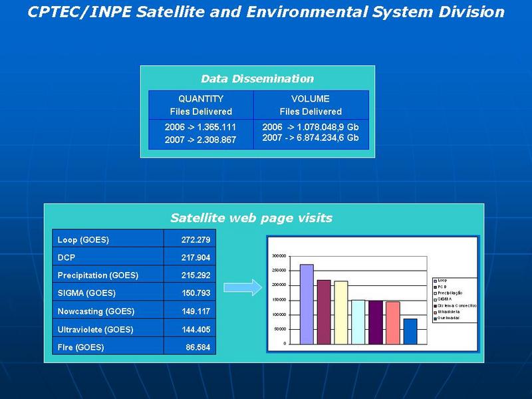Select the Loop (GOES) table row label
Image resolution: width=532 pixels, height=399 pixels.
tap(83, 240)
